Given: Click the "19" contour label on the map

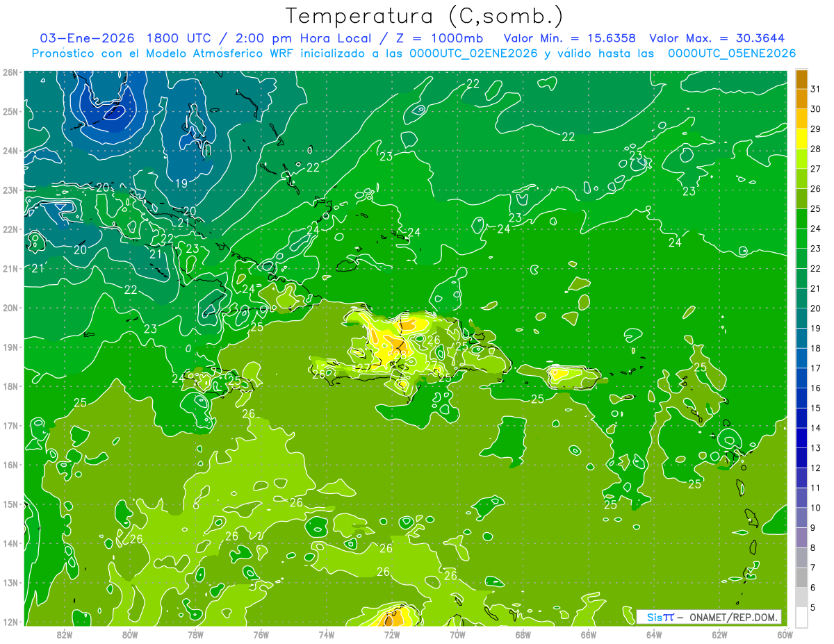Looking at the screenshot, I should (x=181, y=183).
